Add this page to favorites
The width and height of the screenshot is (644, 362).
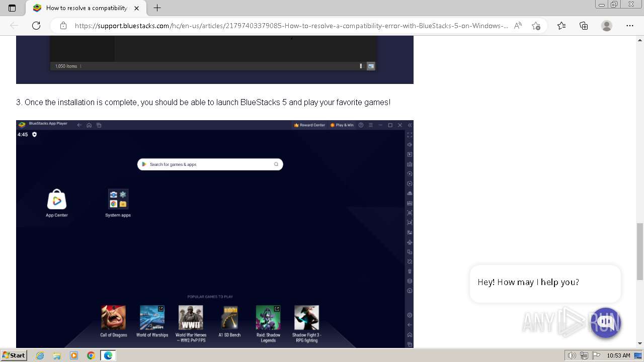(x=536, y=26)
